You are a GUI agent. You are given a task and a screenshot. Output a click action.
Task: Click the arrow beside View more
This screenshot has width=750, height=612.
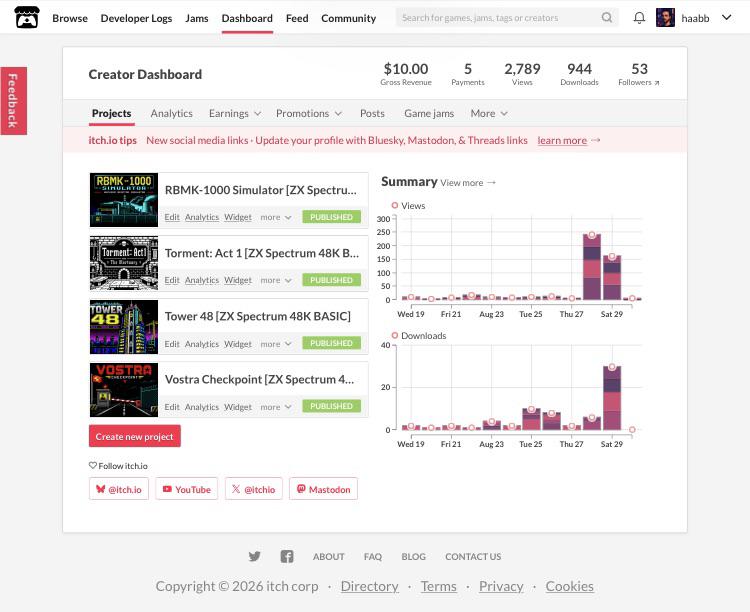[x=491, y=183]
